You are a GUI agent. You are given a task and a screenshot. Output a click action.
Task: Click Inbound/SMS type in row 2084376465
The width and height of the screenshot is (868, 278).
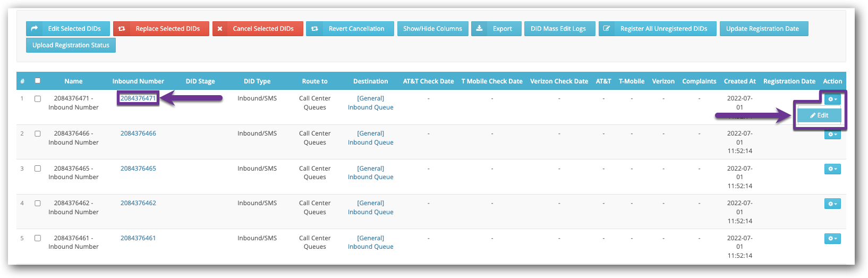[257, 169]
